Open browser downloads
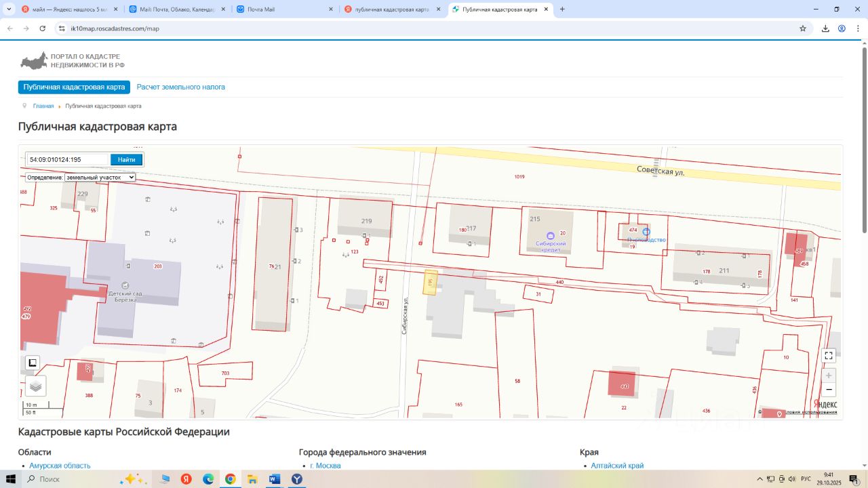The image size is (868, 488). tap(825, 28)
